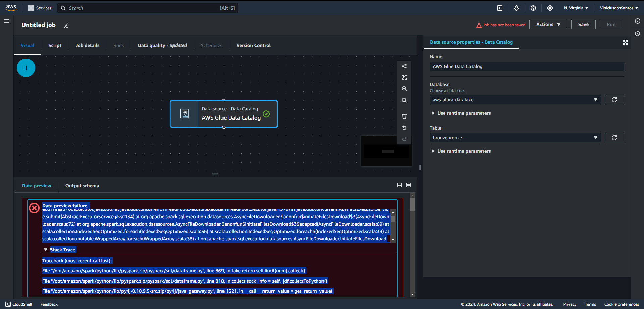This screenshot has height=309, width=644.
Task: Click the Name input field
Action: [x=527, y=66]
